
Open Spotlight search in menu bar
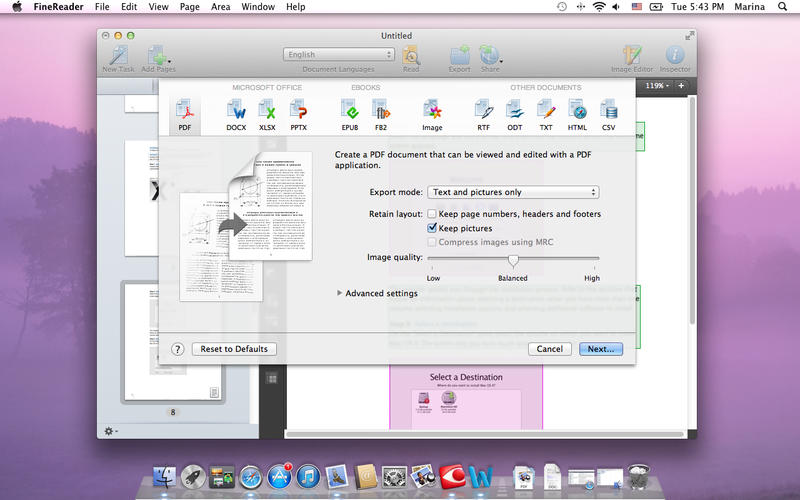tap(782, 7)
